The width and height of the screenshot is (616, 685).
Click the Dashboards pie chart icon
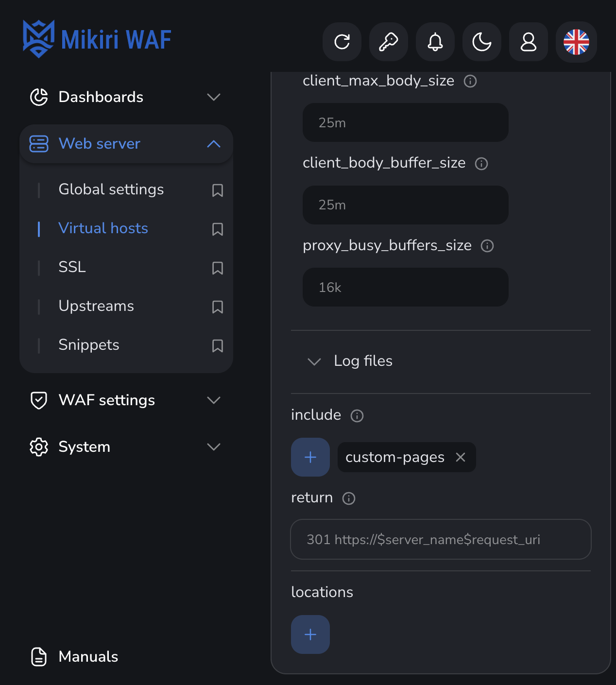(x=39, y=97)
